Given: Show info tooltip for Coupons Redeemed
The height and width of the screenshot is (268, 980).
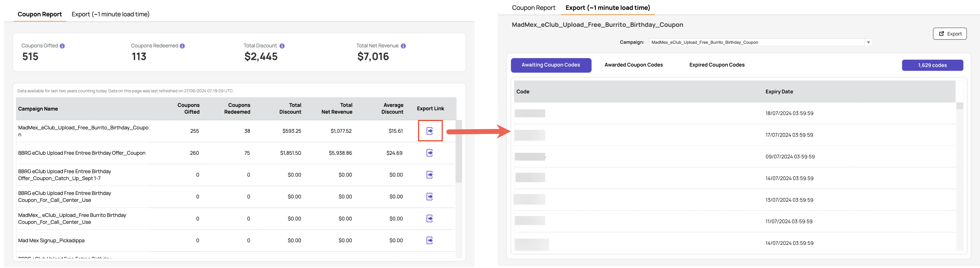Looking at the screenshot, I should point(182,46).
